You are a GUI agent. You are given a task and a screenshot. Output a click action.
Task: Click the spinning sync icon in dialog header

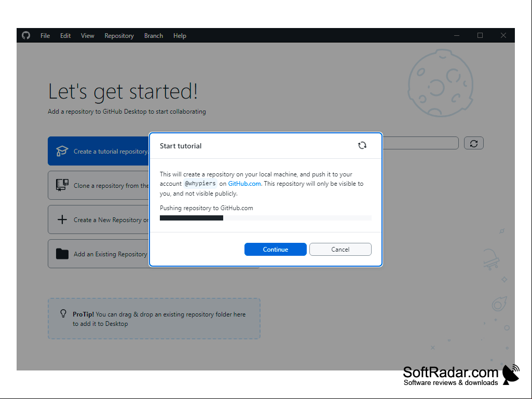click(362, 146)
